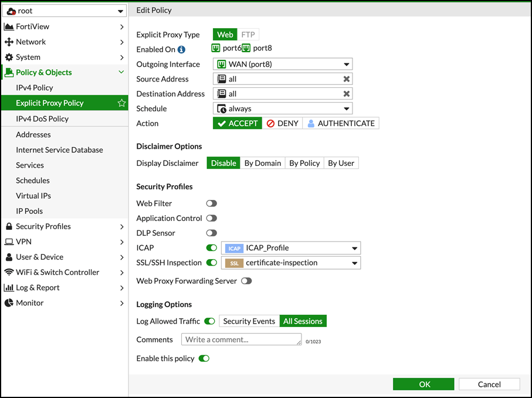Click the star icon on Explicit Proxy Policy

click(x=121, y=103)
